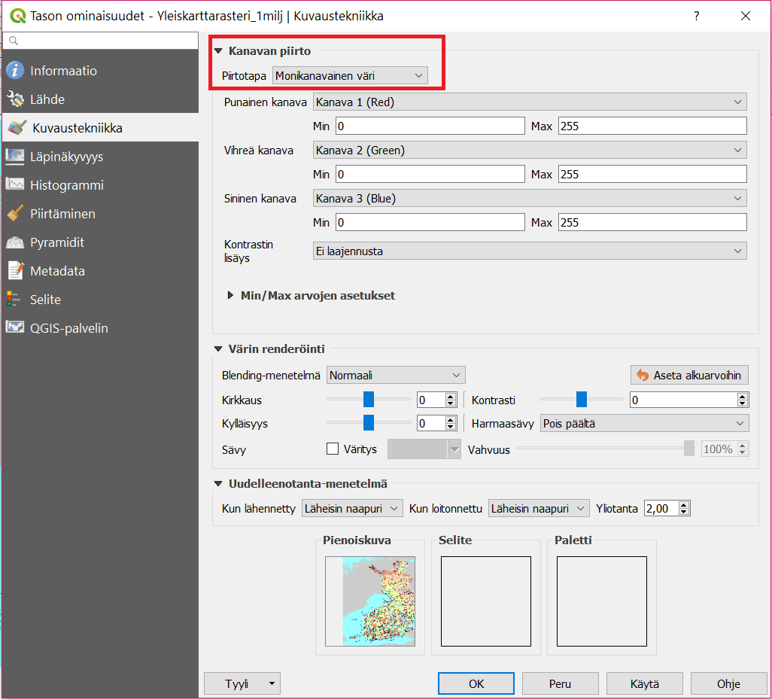Open the Piirtotapa dropdown
The image size is (772, 700).
click(x=350, y=75)
